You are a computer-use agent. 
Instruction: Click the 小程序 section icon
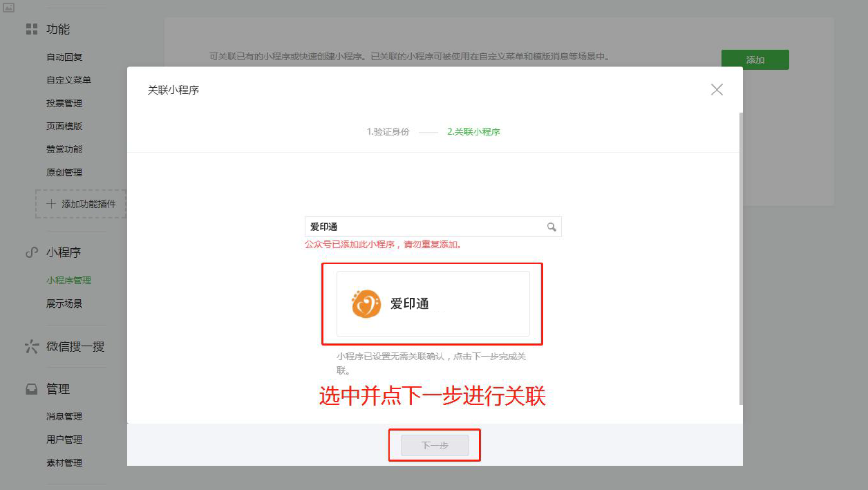pos(31,252)
